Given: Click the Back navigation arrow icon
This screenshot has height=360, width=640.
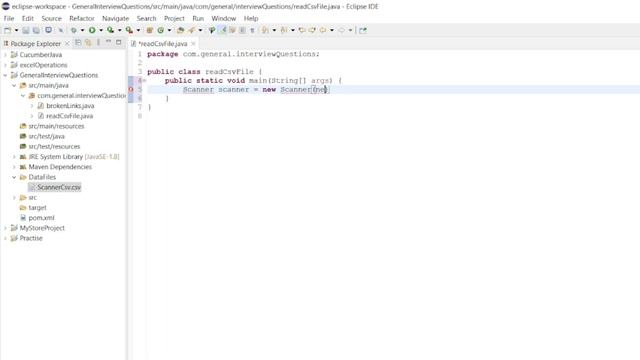Looking at the screenshot, I should pos(323,30).
